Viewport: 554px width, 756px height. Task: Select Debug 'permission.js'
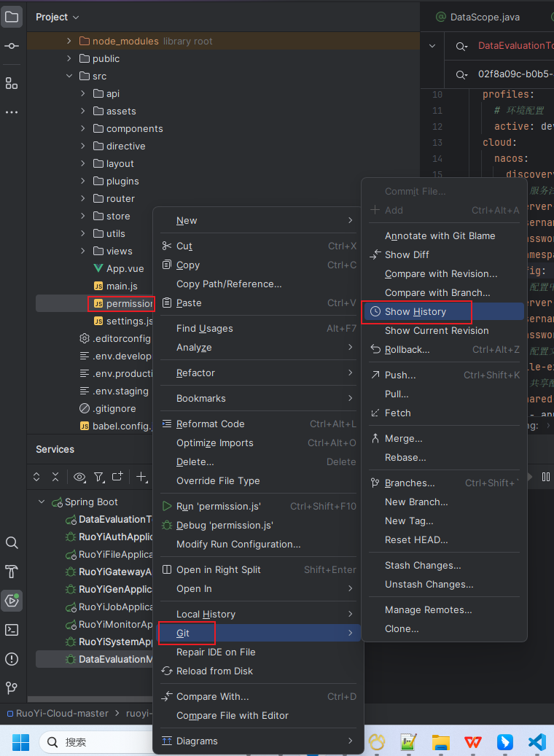click(x=258, y=525)
